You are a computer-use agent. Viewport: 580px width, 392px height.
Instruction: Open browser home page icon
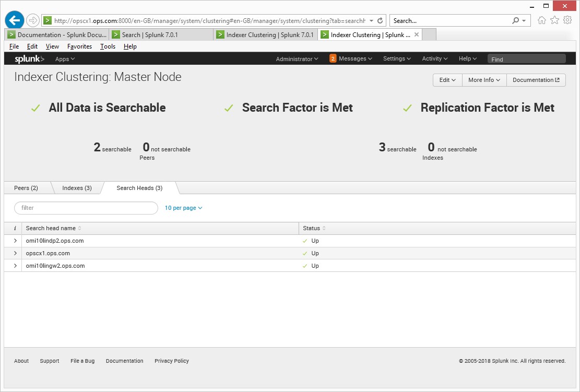click(542, 20)
